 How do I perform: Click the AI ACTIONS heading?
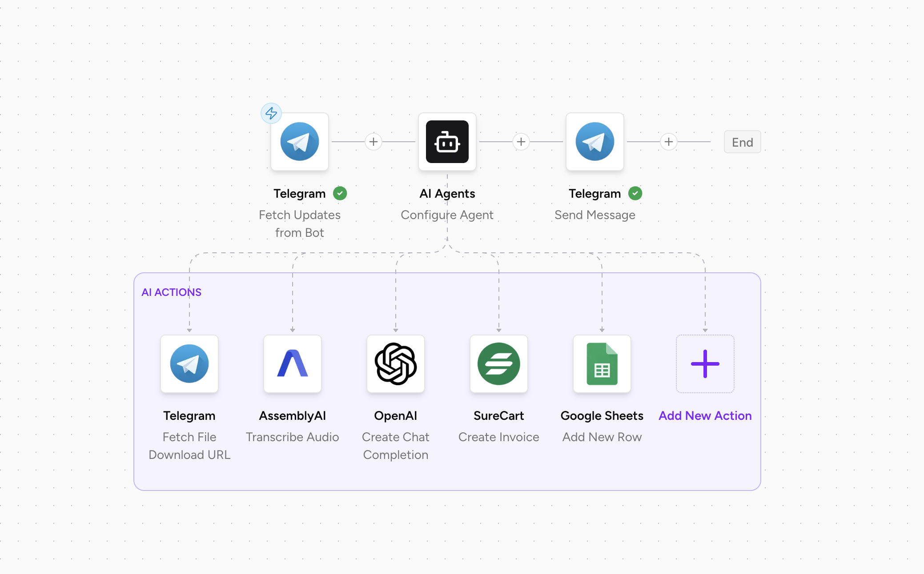tap(172, 292)
